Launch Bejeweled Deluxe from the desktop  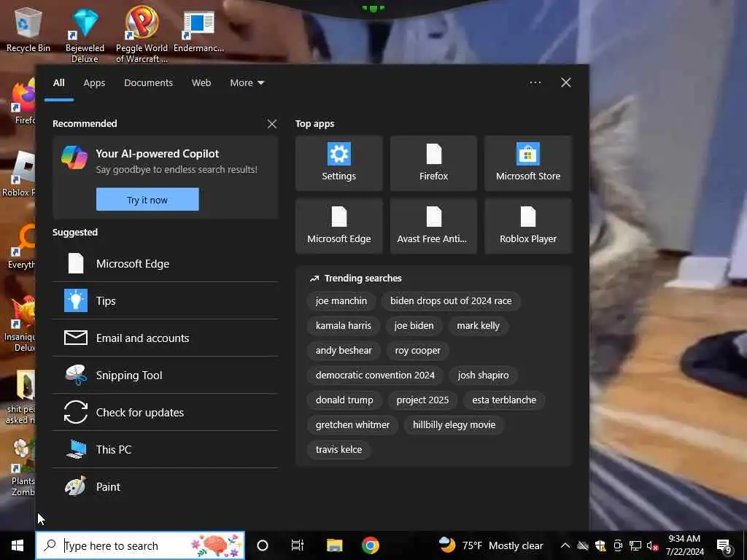tap(85, 35)
